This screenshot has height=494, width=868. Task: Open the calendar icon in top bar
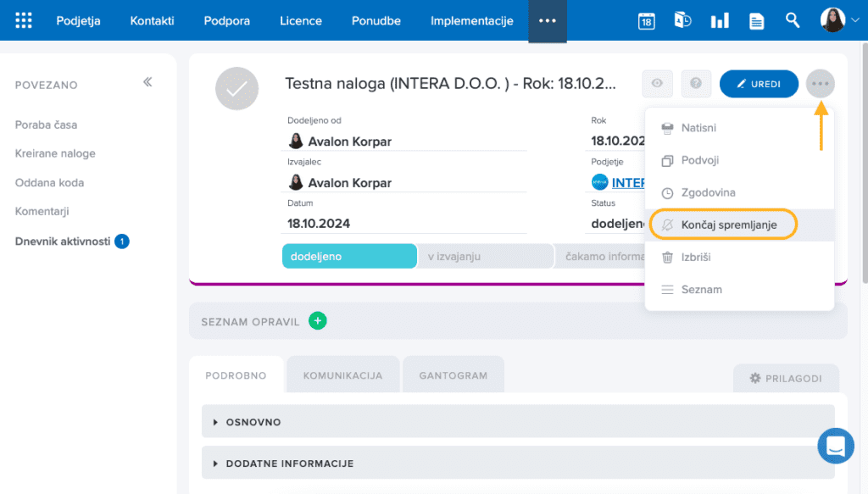(647, 21)
